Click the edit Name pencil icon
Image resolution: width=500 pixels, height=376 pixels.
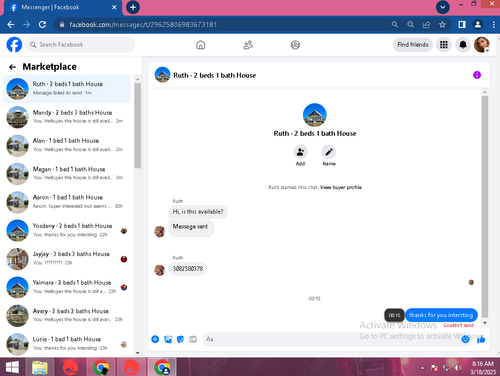coord(329,152)
